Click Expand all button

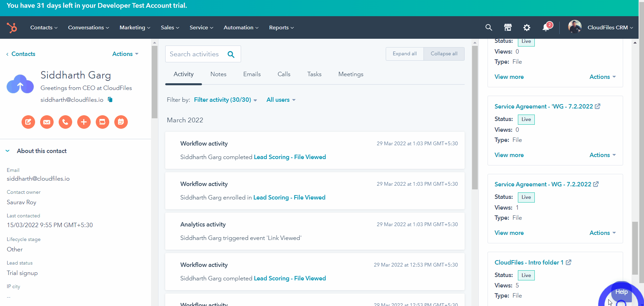tap(405, 54)
